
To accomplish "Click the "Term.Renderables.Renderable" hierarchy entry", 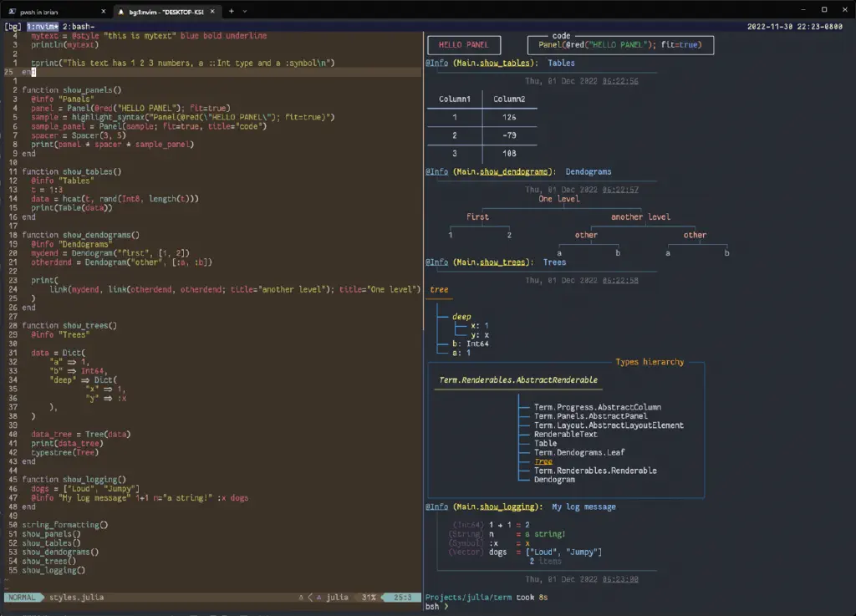I will pyautogui.click(x=595, y=471).
